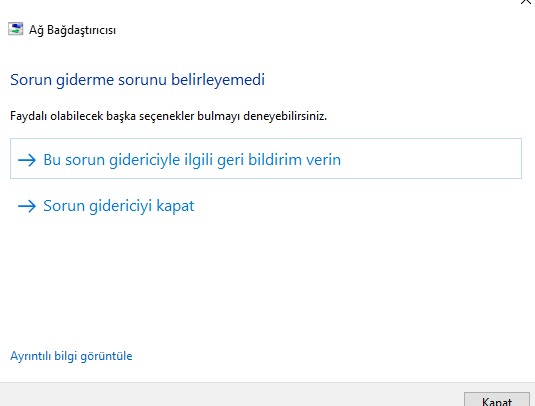This screenshot has width=535, height=406.
Task: Open 'Ayrıntılı bilgi görüntüle' link
Action: [x=71, y=356]
